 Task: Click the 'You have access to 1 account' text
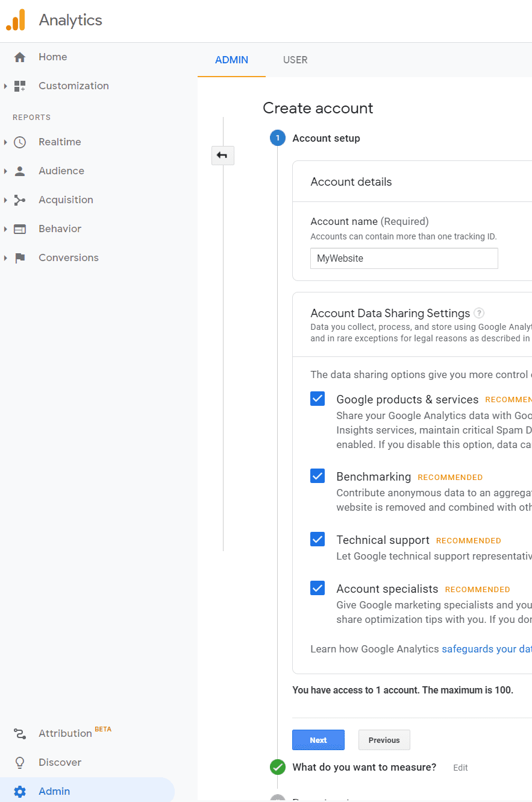coord(402,690)
